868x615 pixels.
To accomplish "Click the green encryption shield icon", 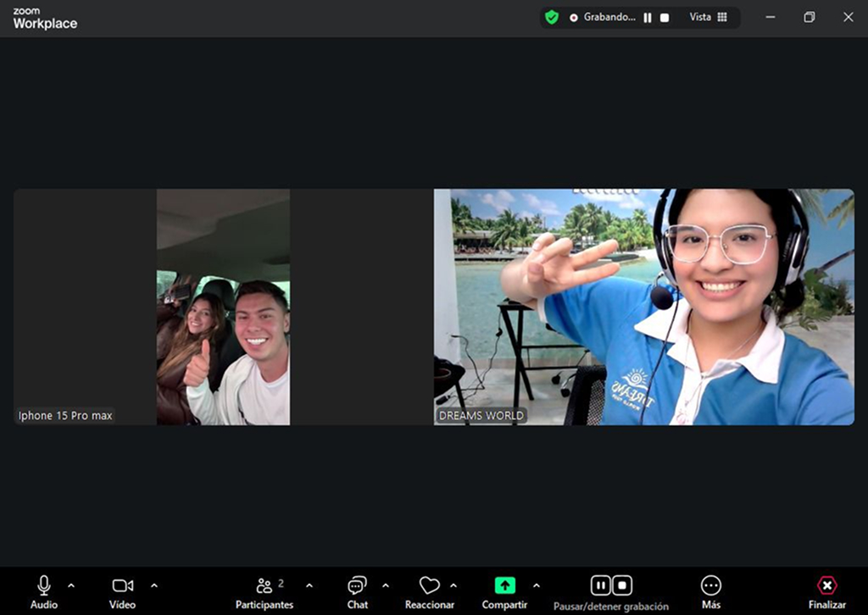I will [x=552, y=17].
